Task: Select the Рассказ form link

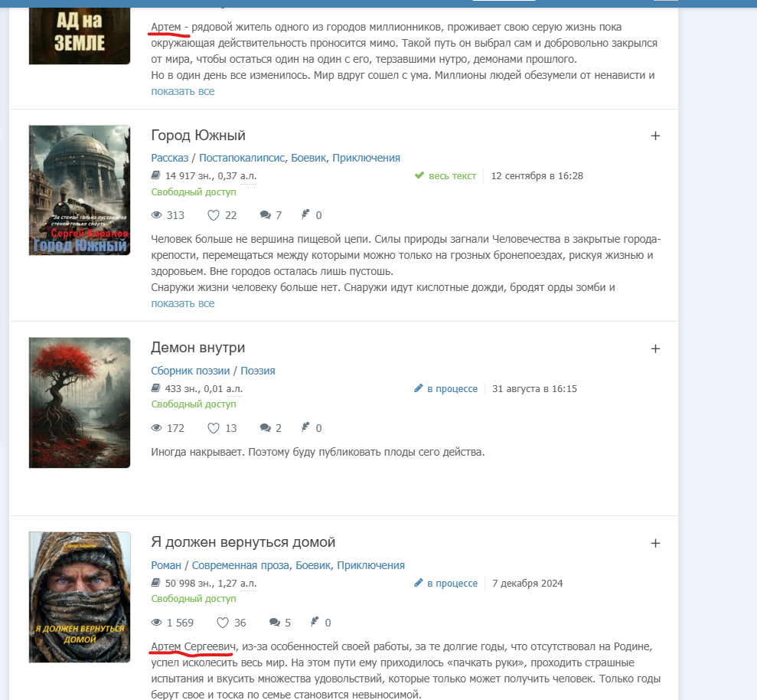Action: pyautogui.click(x=169, y=158)
